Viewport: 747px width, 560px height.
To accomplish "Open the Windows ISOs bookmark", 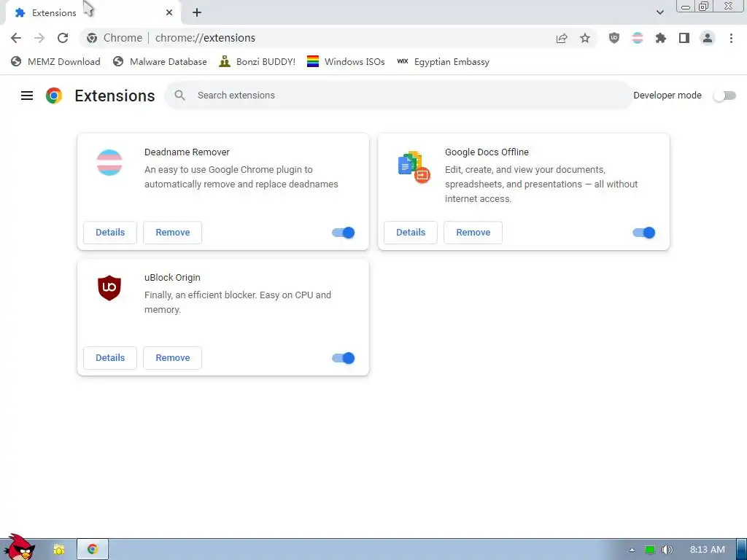I will click(x=346, y=62).
